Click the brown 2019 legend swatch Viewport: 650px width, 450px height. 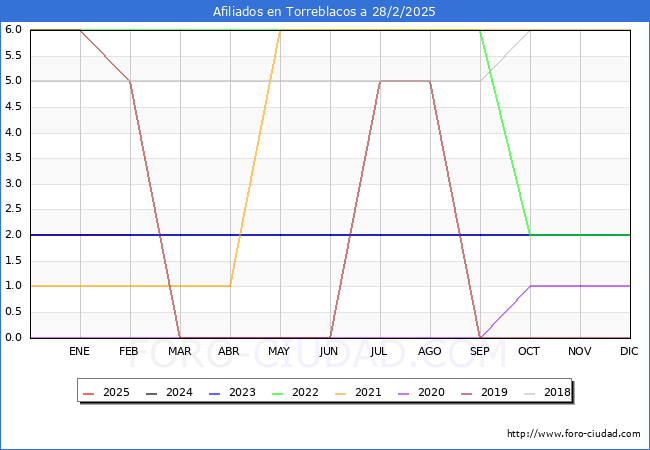coord(467,393)
